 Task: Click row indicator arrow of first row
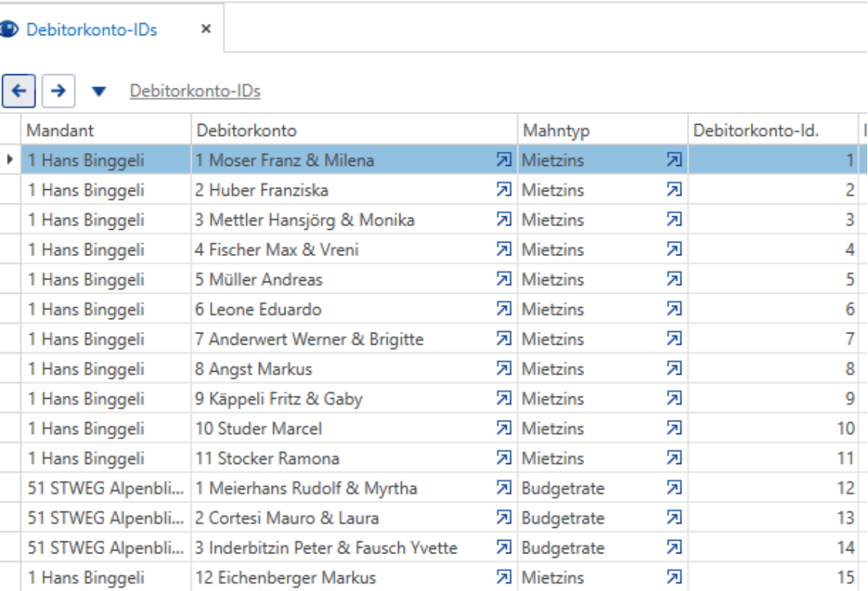[10, 160]
